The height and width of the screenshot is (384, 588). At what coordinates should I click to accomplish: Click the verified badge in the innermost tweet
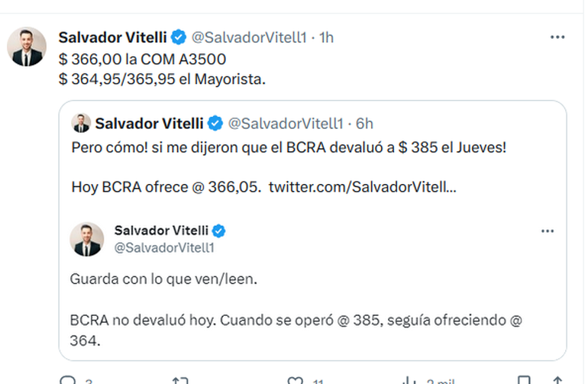220,231
